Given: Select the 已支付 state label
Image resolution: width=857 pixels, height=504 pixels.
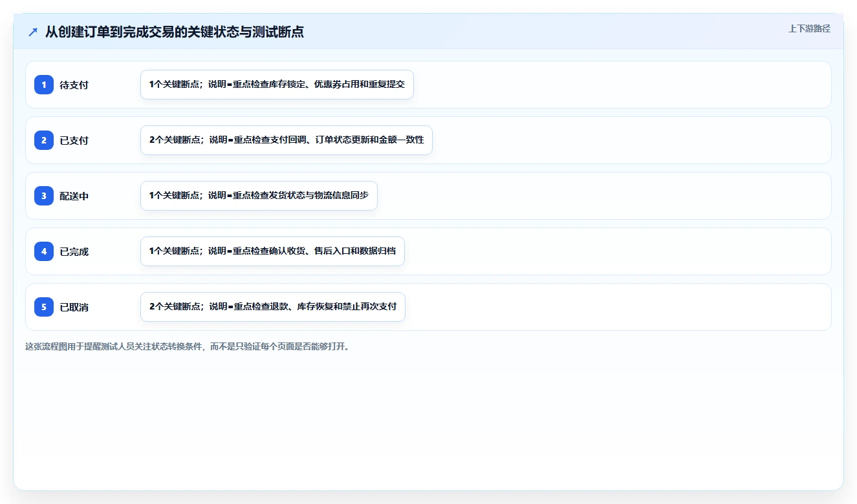Looking at the screenshot, I should [x=74, y=140].
